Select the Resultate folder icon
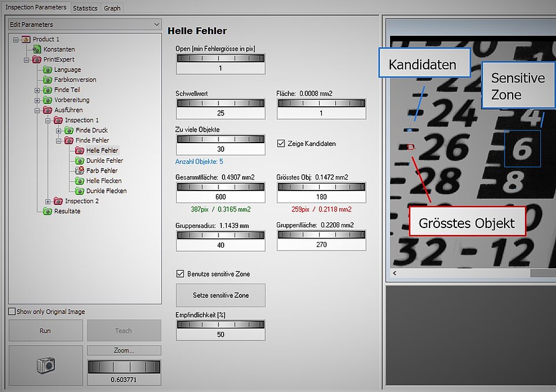556x392 pixels. click(47, 211)
